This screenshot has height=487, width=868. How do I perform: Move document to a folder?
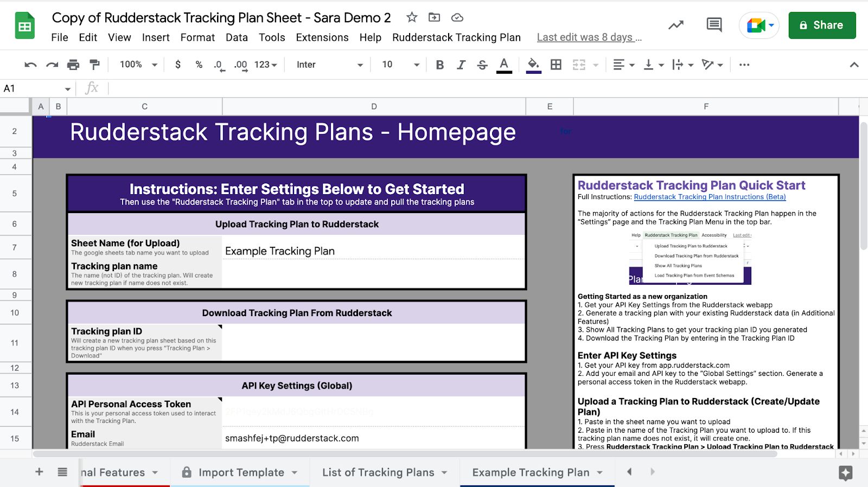[434, 17]
